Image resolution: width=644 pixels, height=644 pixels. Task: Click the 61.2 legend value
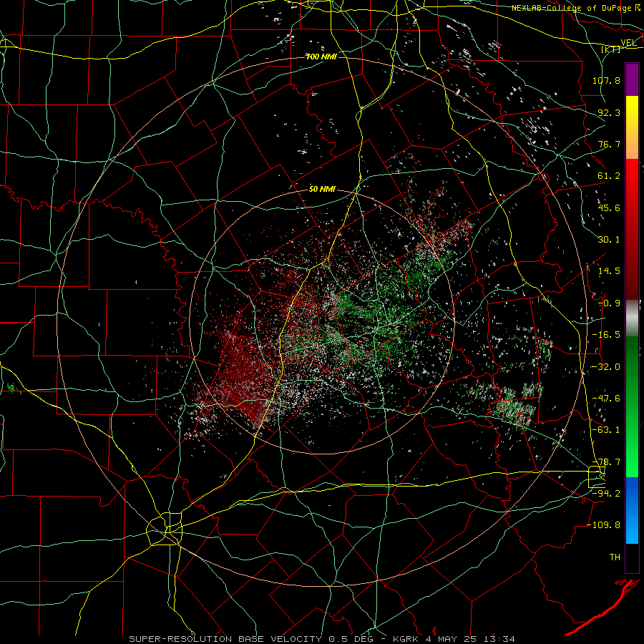(609, 176)
